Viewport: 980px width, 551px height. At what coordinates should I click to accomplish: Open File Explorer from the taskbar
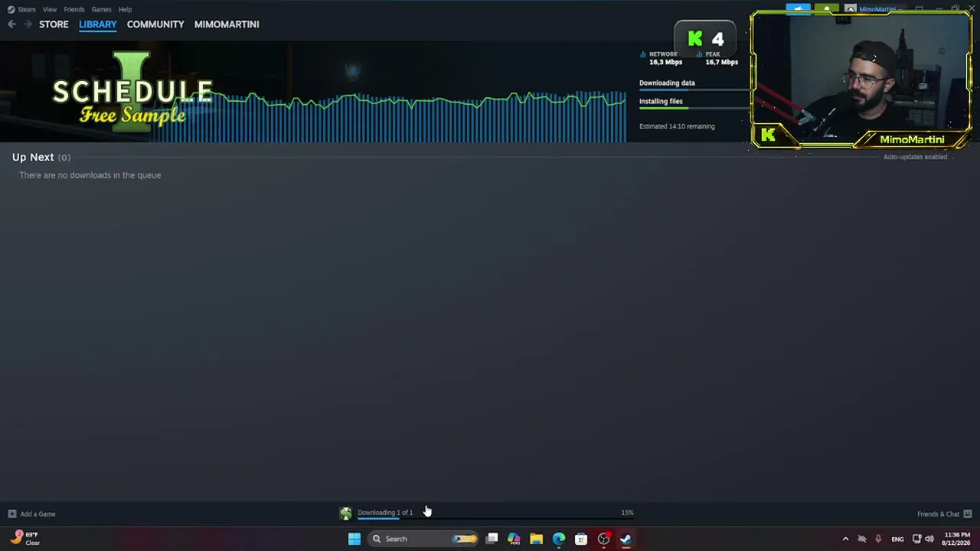tap(536, 539)
